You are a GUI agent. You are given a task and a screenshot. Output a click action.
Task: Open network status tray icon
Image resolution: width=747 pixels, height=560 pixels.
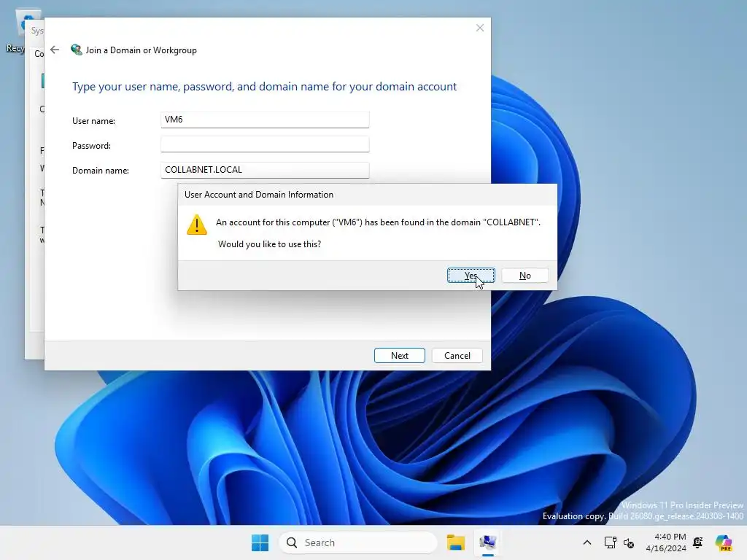610,542
